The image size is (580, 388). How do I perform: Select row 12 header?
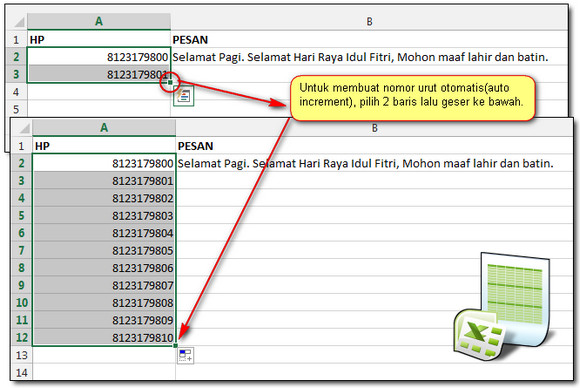coord(21,337)
